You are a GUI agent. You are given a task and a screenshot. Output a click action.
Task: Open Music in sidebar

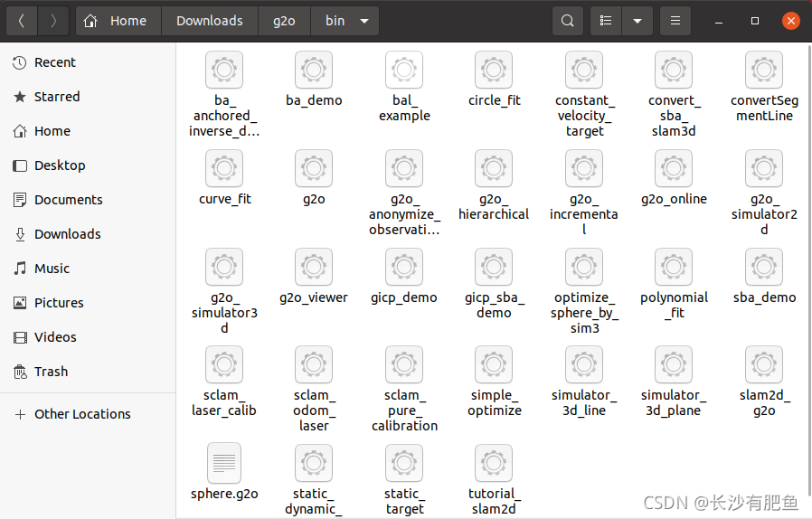[88, 269]
